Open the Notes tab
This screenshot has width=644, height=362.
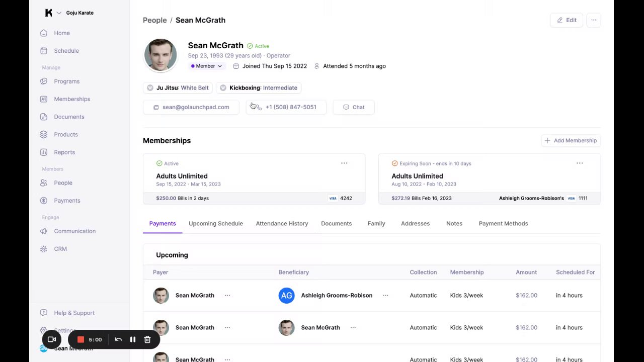click(454, 224)
